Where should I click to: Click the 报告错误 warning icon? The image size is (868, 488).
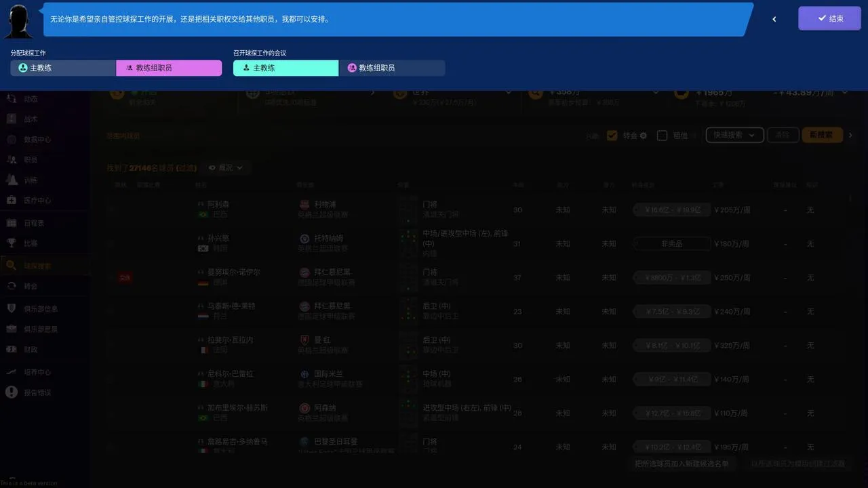click(x=12, y=392)
